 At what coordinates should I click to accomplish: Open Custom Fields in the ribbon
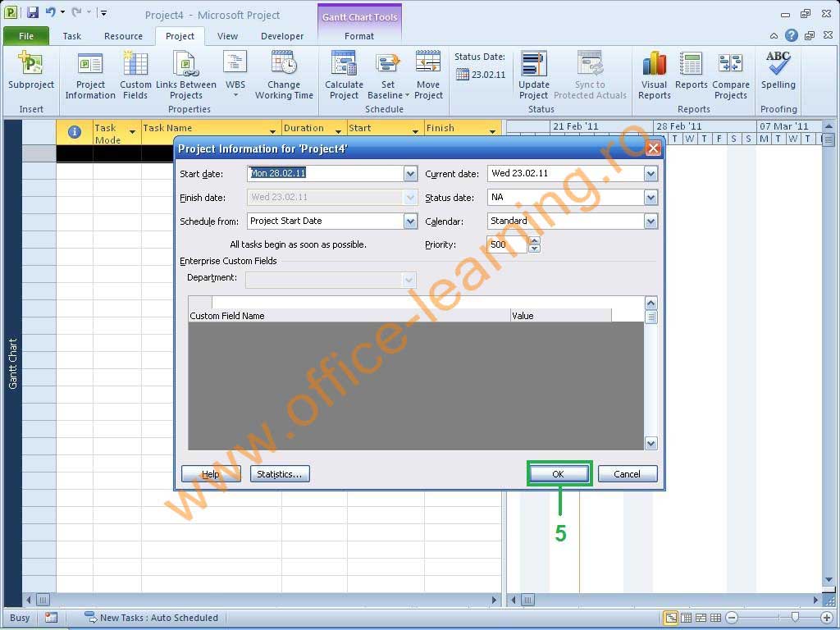pos(135,75)
